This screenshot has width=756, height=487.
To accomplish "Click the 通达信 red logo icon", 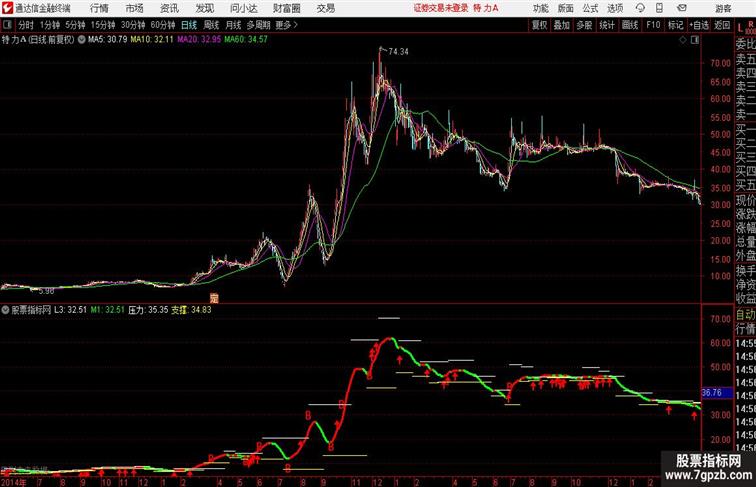I will tap(7, 8).
